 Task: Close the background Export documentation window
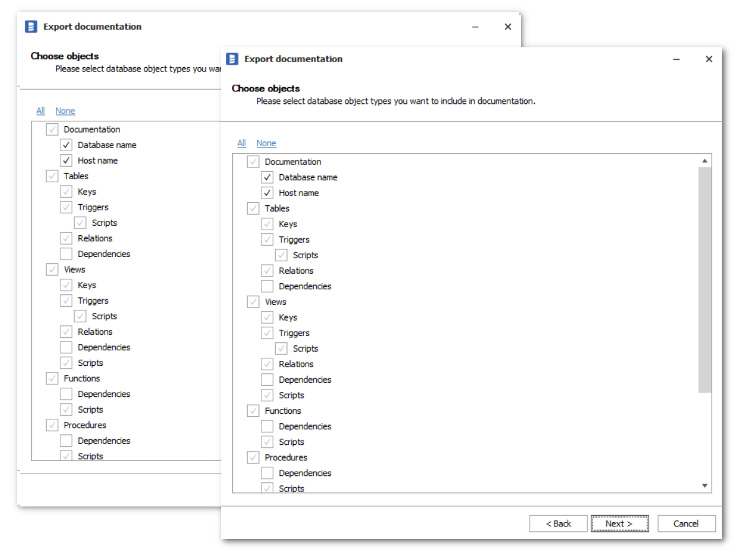coord(507,27)
